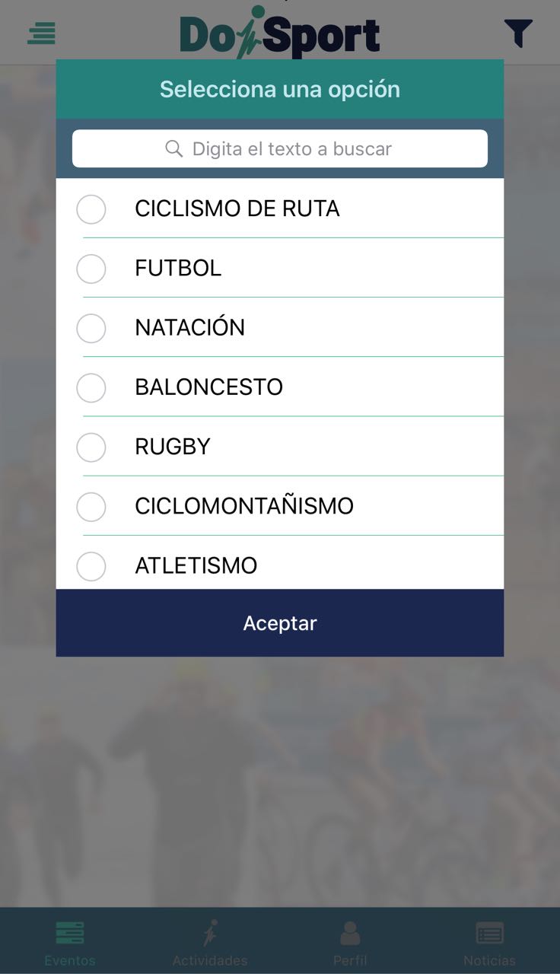Choose the RUGBY radio option
Viewport: 560px width, 974px height.
click(91, 447)
